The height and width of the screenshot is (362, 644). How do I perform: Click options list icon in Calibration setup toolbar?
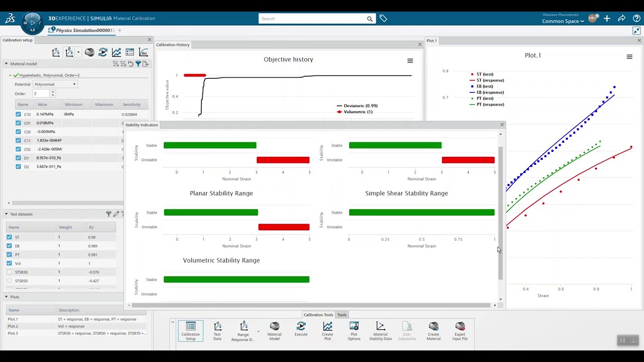130,52
